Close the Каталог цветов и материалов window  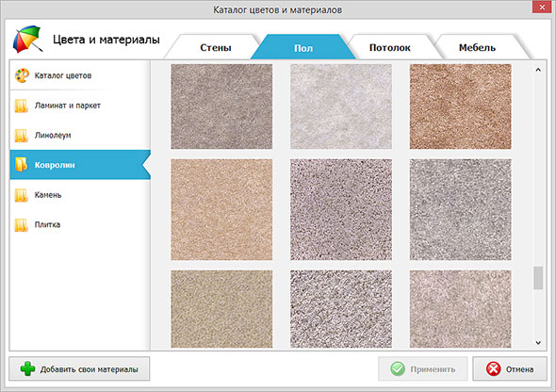click(542, 7)
